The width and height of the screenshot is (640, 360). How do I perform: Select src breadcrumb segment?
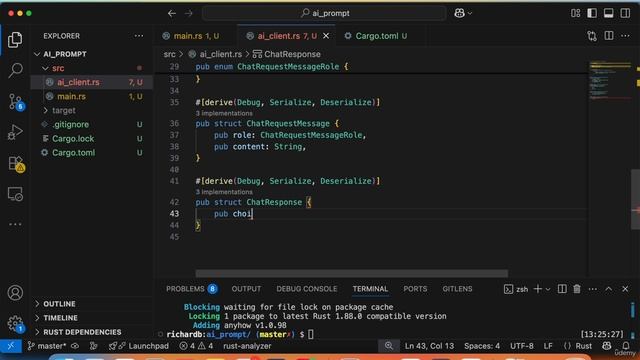[x=169, y=54]
